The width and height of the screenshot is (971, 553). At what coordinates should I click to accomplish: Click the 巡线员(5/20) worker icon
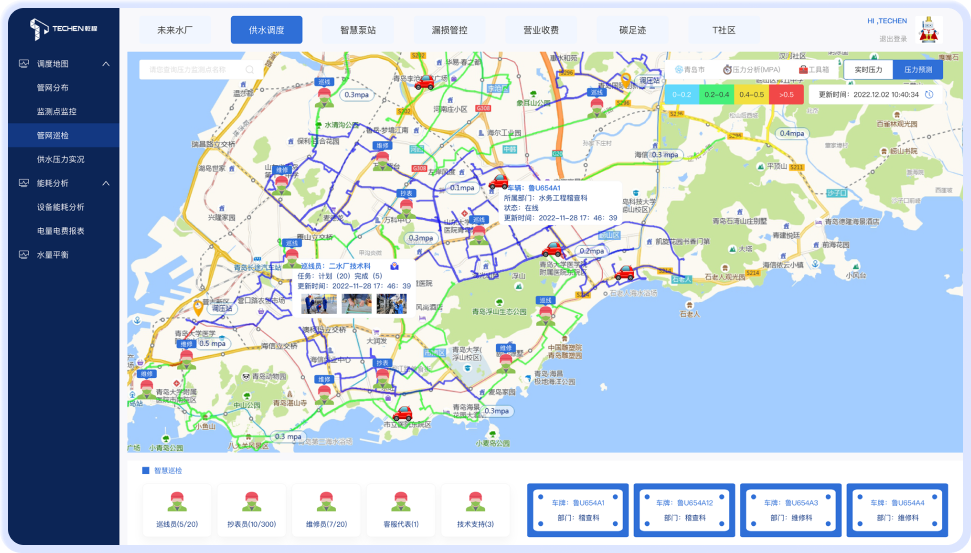click(x=176, y=502)
